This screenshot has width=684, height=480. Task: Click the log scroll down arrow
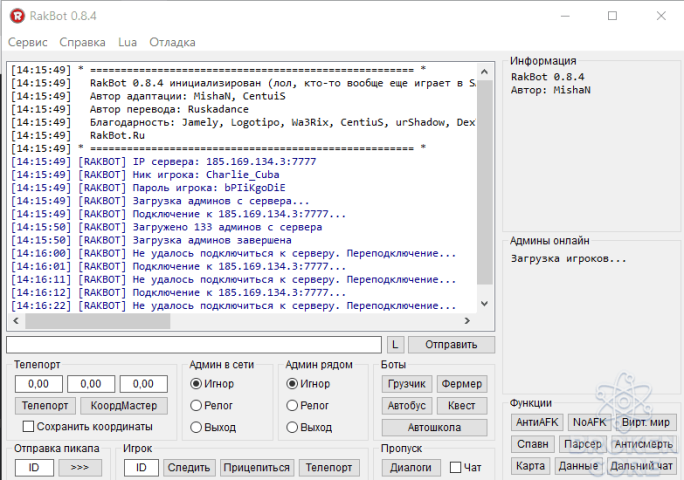485,303
